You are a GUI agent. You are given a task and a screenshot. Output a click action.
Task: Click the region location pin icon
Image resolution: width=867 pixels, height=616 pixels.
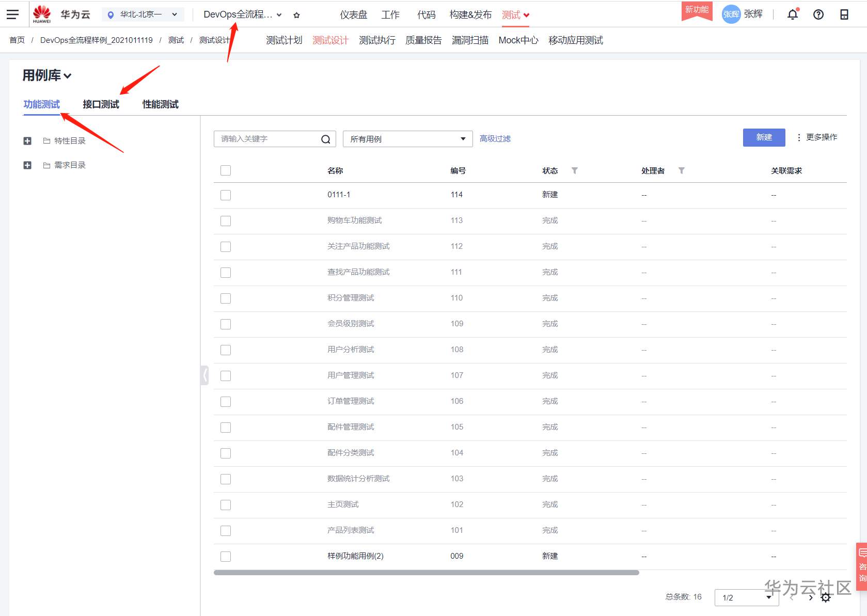110,15
